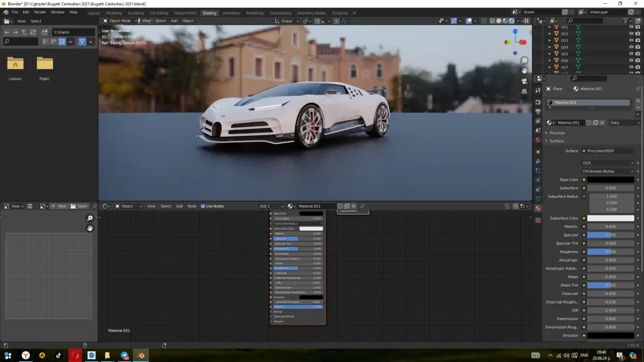Disable render for object 005 camera icon
Image resolution: width=644 pixels, height=362 pixels.
638,54
